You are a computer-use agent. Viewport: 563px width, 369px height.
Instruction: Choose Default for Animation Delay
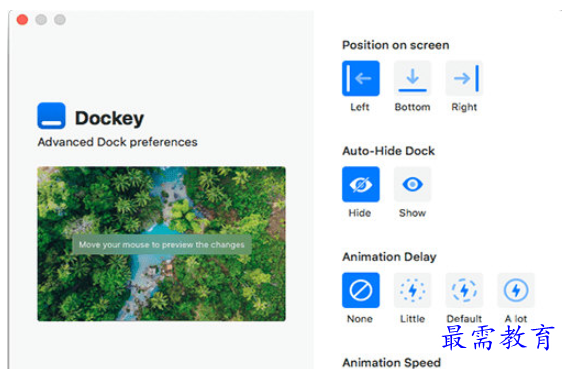coord(464,290)
